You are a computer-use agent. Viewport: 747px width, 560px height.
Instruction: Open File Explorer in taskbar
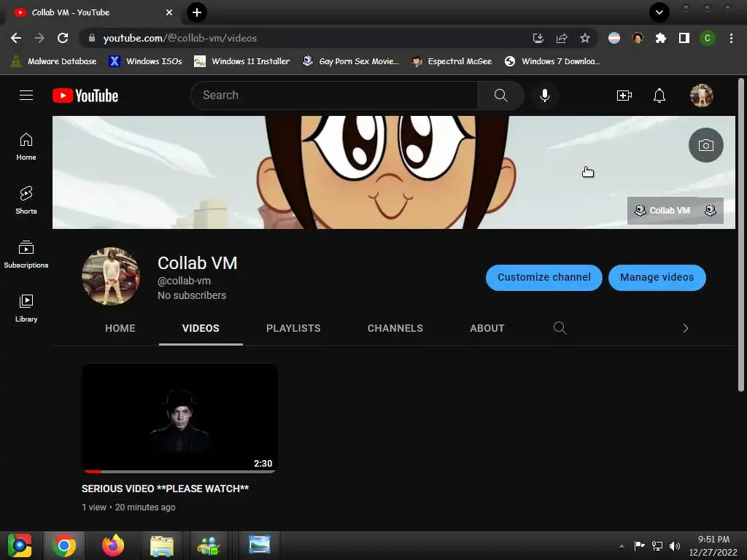point(162,545)
